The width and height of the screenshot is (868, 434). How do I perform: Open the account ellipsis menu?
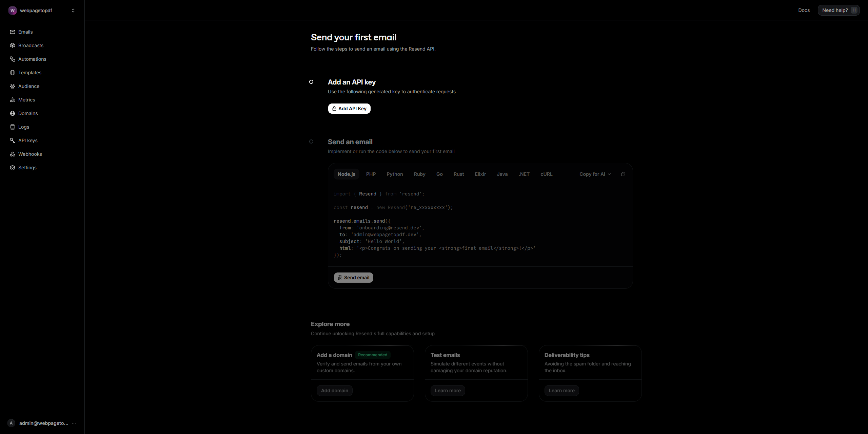[74, 423]
